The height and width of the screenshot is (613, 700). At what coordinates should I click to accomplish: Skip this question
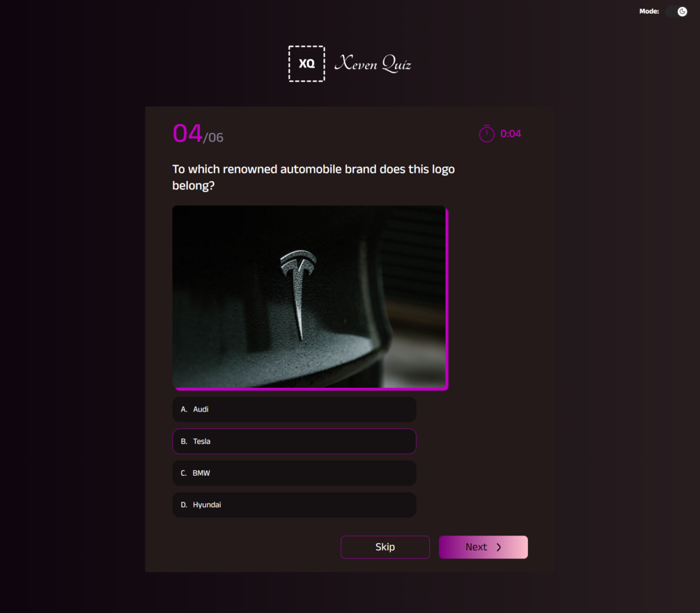(x=385, y=547)
